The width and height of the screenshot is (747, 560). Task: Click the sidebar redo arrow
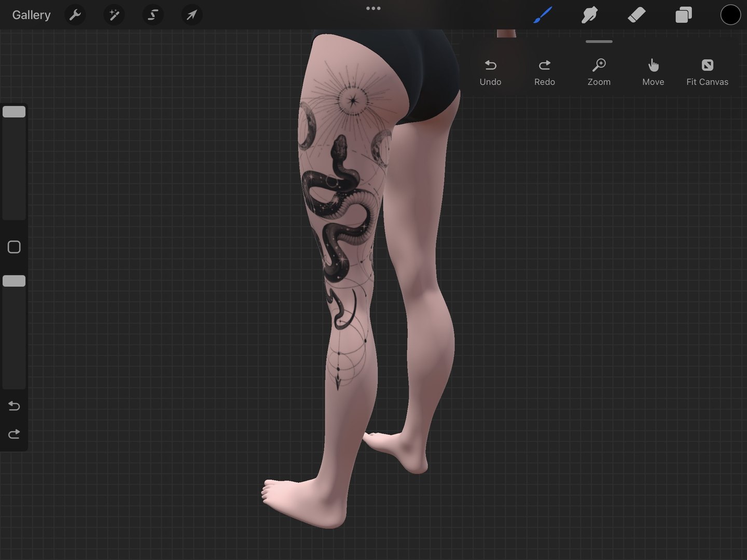pos(14,433)
